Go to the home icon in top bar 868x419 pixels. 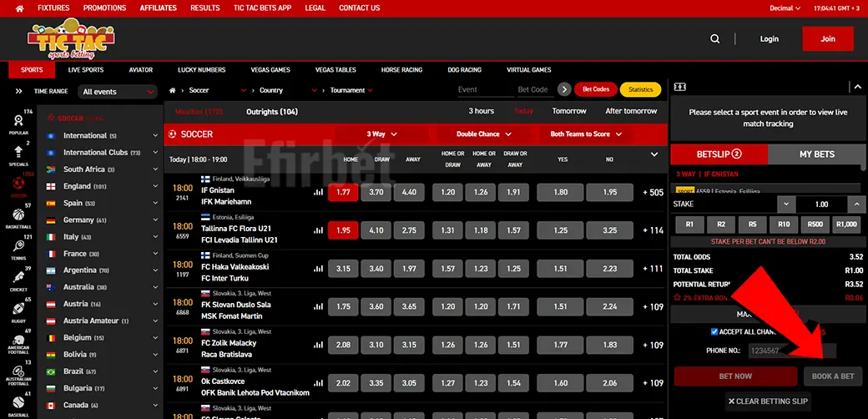19,8
